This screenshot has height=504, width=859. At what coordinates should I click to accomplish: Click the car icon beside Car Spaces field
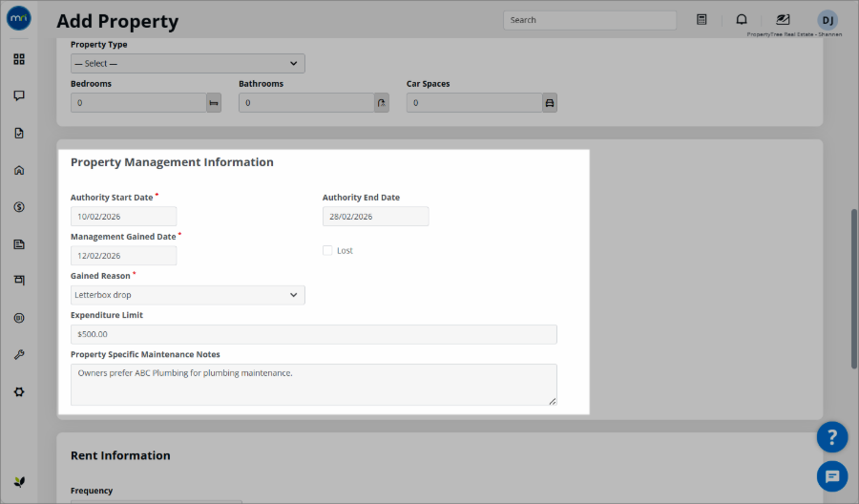click(x=550, y=103)
